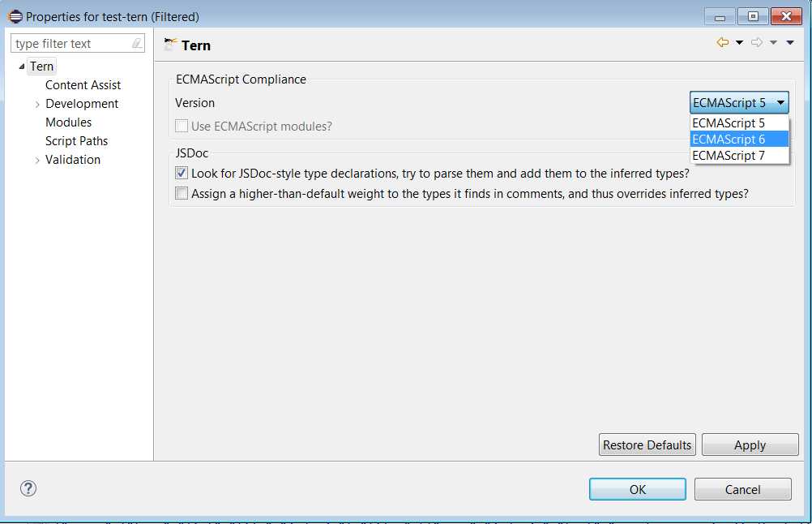Toggle the JSDoc-style type declarations checkbox

tap(182, 173)
